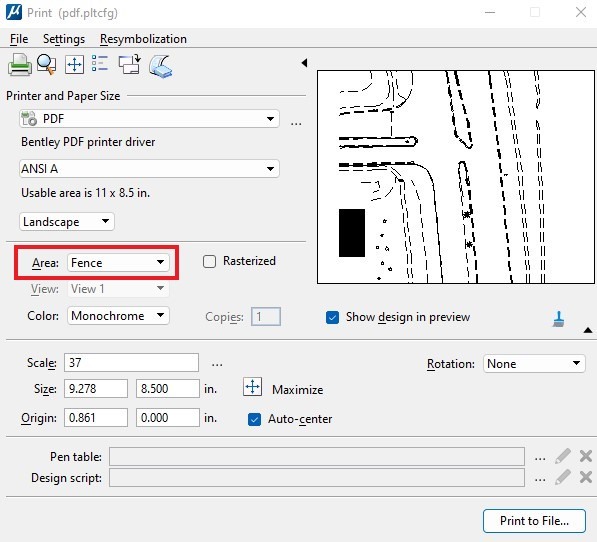
Task: Click the Maximize icon beside Size fields
Action: pyautogui.click(x=252, y=387)
